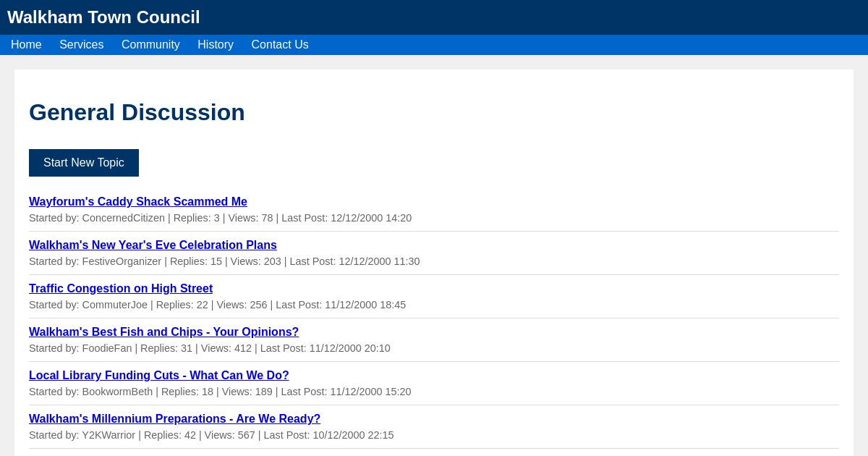
Task: View the Traffic Congestion on High Street thread
Action: 121,289
